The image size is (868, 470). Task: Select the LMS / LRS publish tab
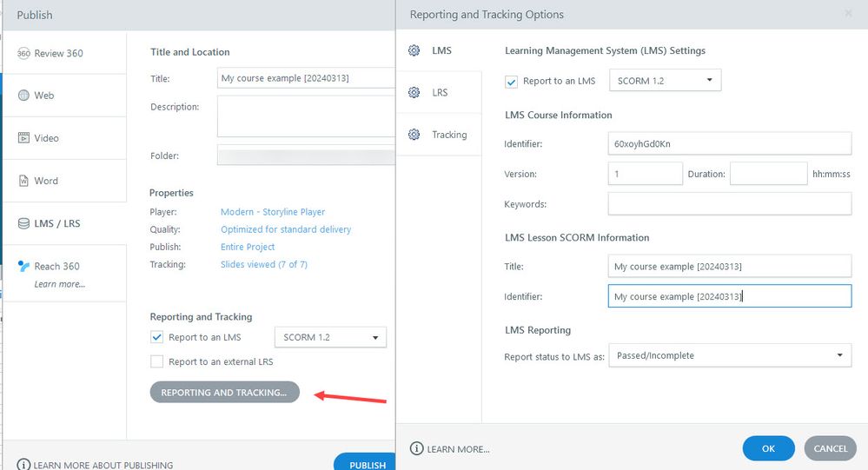64,223
